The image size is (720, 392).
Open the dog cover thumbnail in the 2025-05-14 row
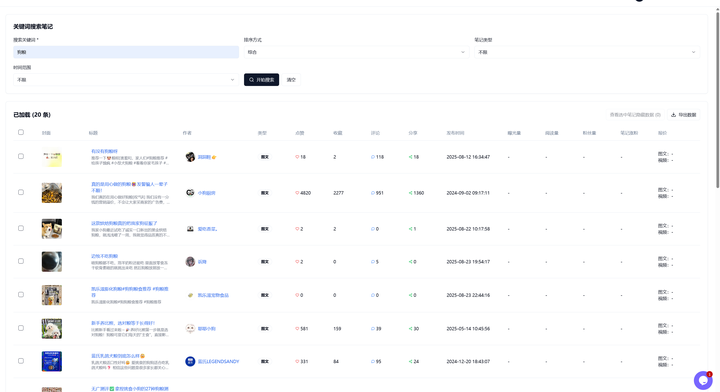pos(52,329)
